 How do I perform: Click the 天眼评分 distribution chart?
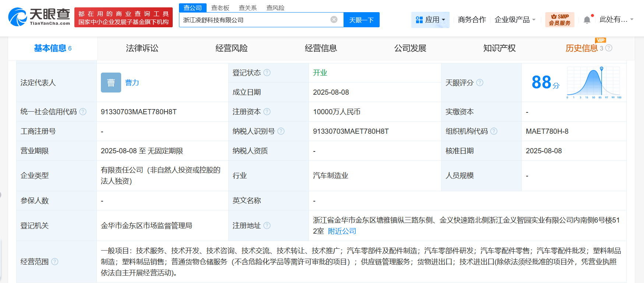[594, 82]
